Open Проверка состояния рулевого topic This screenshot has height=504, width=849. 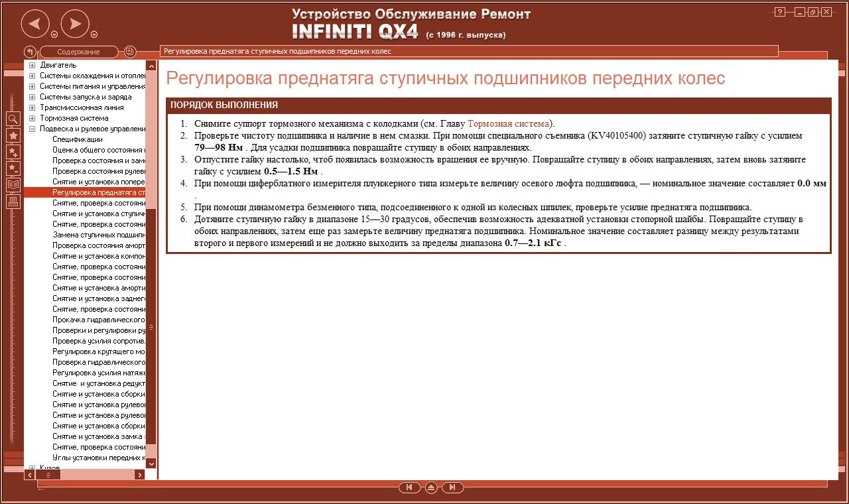99,171
